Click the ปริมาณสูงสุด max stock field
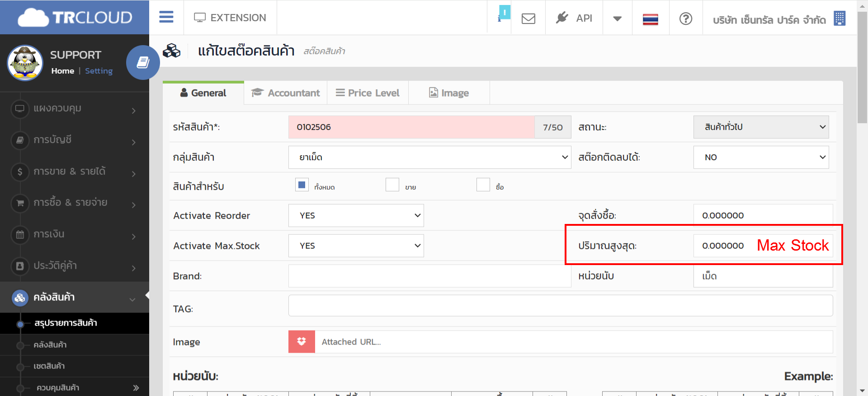Viewport: 868px width, 396px height. [763, 246]
